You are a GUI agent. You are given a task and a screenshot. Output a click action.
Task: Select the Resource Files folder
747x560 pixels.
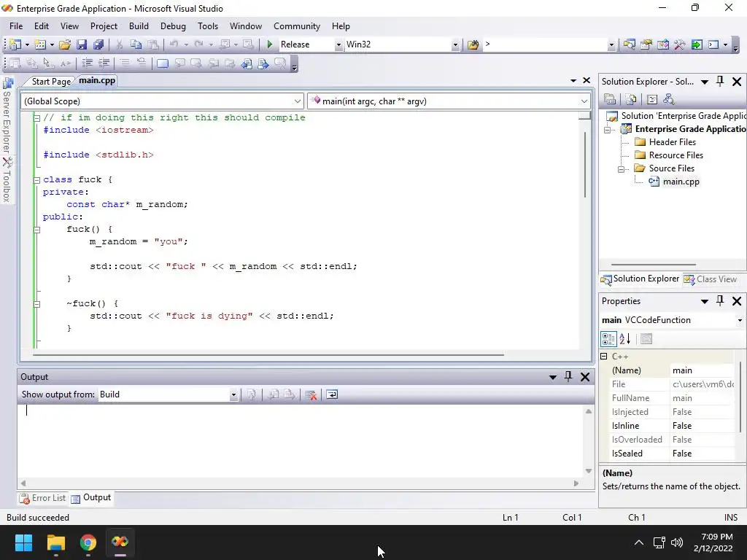[x=676, y=155]
